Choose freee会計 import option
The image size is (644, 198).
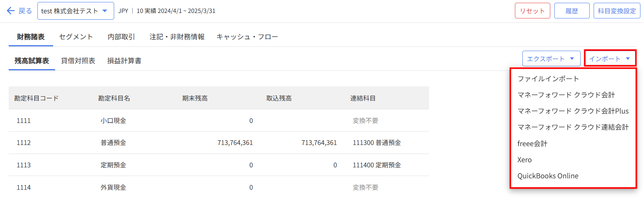coord(532,144)
